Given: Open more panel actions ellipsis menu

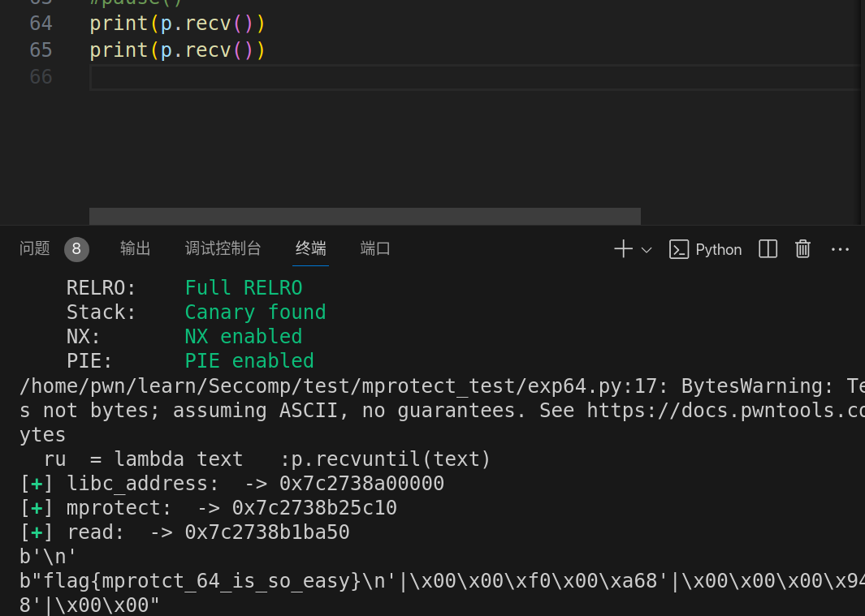Looking at the screenshot, I should click(x=840, y=249).
